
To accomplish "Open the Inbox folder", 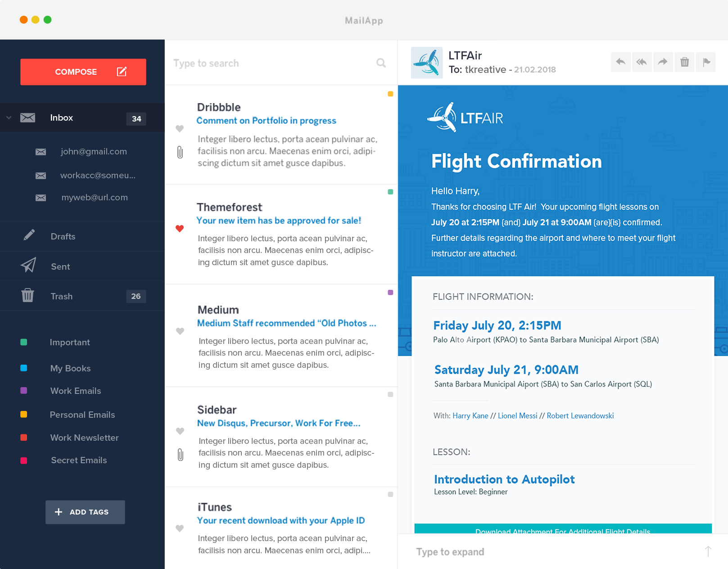I will pyautogui.click(x=82, y=118).
